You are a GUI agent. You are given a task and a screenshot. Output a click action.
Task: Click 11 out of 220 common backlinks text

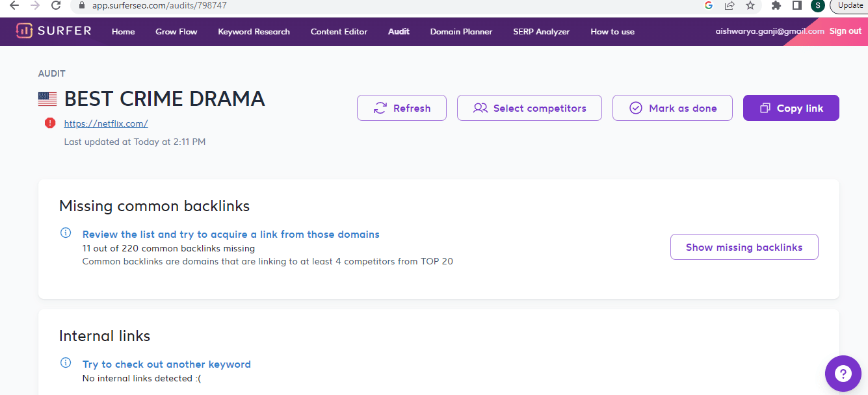(x=168, y=248)
